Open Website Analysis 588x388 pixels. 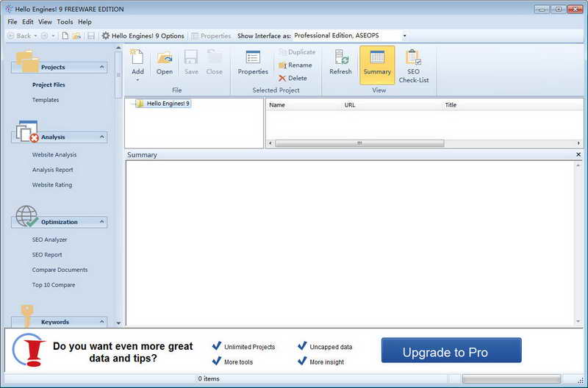pos(54,155)
